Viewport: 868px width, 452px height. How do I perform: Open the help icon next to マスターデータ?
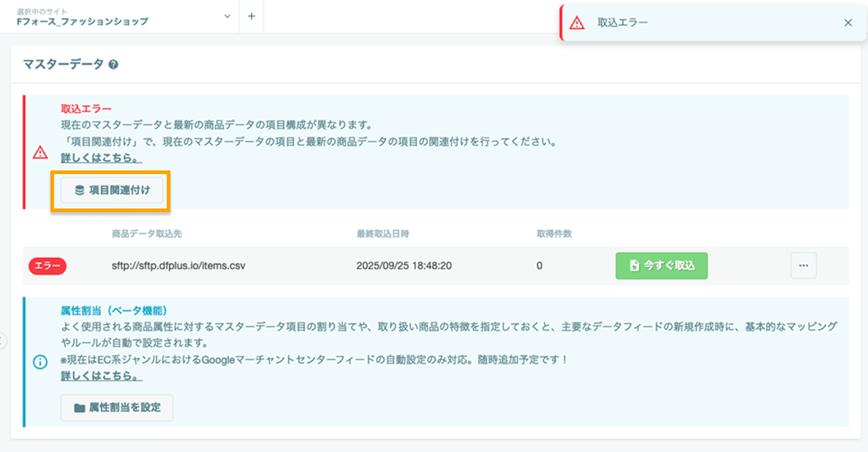pyautogui.click(x=113, y=64)
